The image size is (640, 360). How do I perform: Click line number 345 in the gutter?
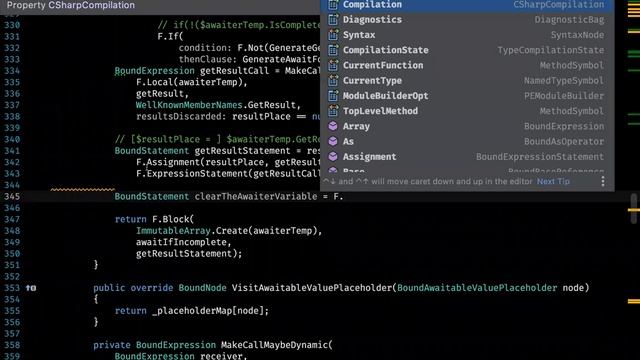click(x=12, y=196)
